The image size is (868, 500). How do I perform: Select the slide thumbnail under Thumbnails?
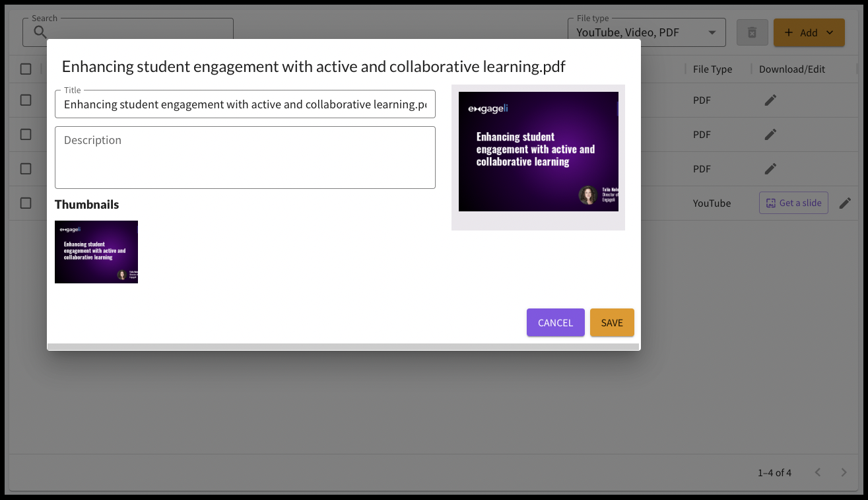click(x=96, y=252)
